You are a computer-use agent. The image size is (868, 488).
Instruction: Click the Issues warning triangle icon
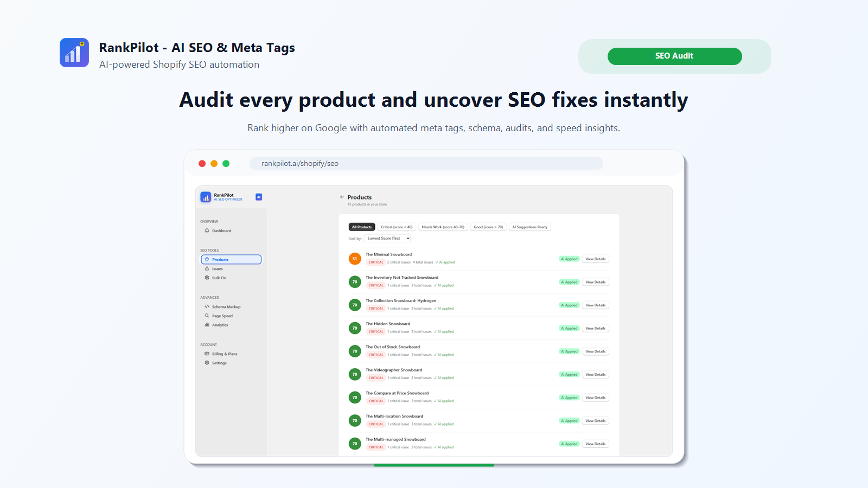(207, 268)
